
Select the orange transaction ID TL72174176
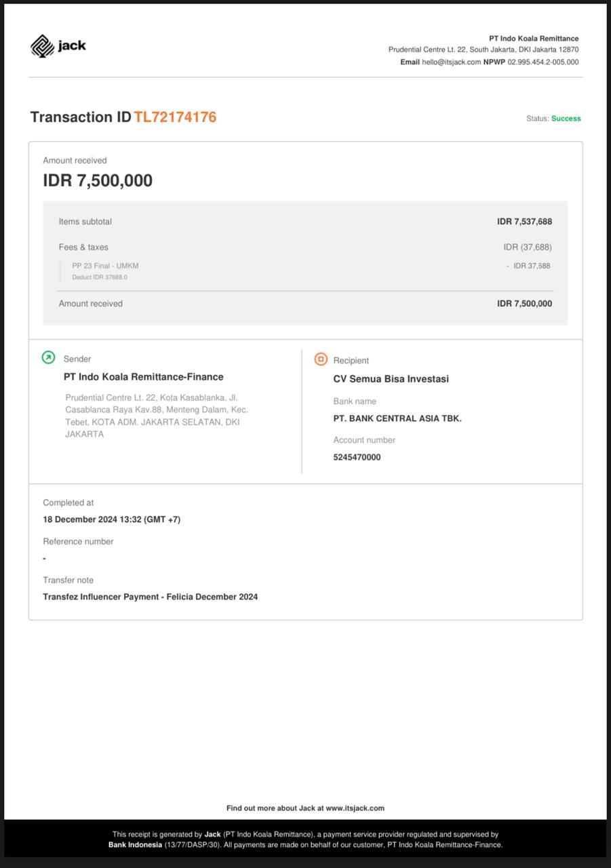click(175, 117)
